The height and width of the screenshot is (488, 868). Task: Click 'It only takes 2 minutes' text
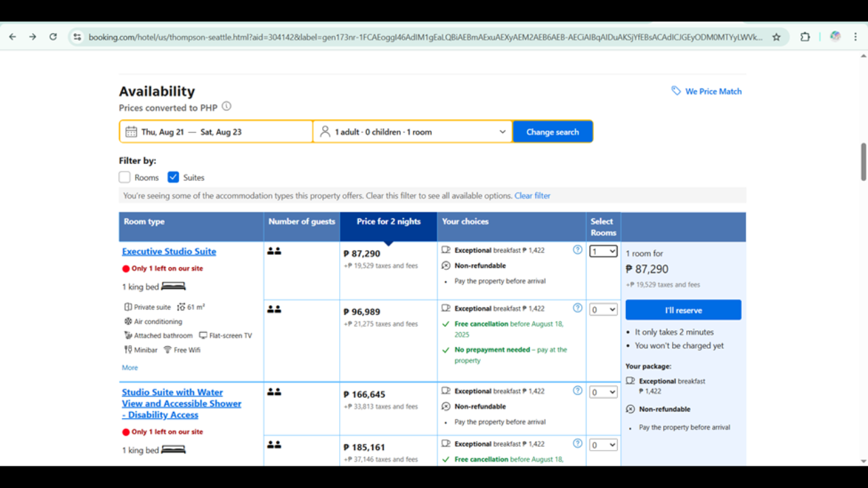tap(674, 332)
